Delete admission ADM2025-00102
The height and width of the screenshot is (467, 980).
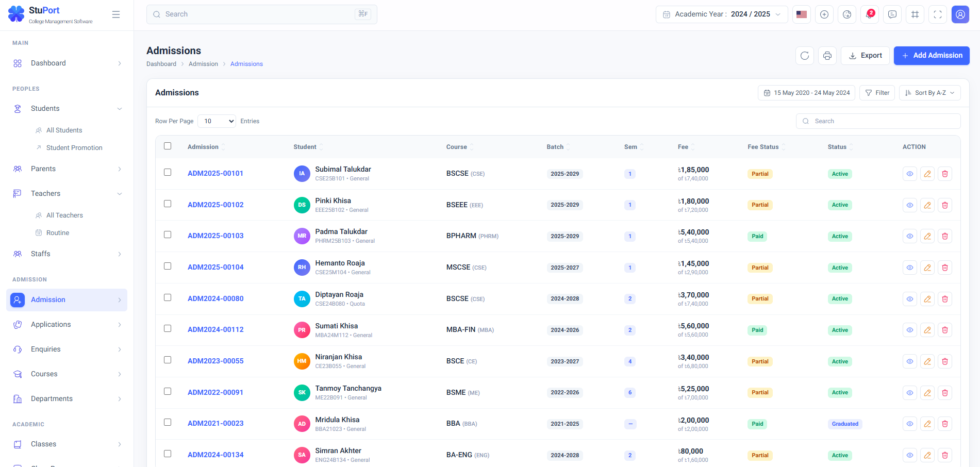tap(945, 205)
